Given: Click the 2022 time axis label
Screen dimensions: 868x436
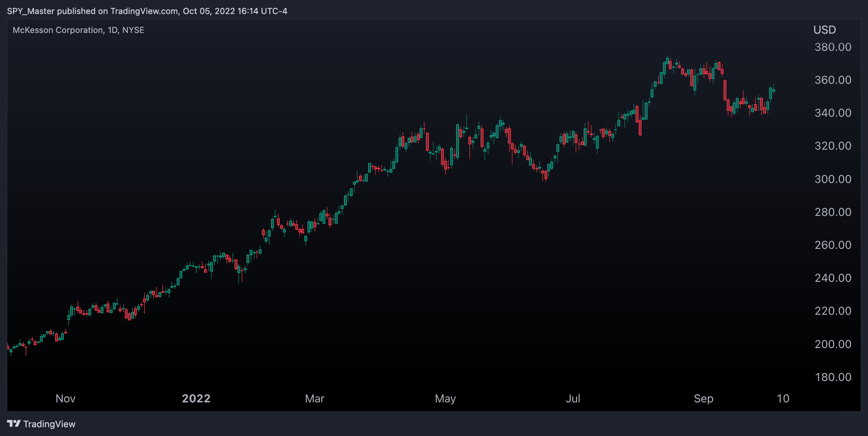Looking at the screenshot, I should [x=196, y=398].
